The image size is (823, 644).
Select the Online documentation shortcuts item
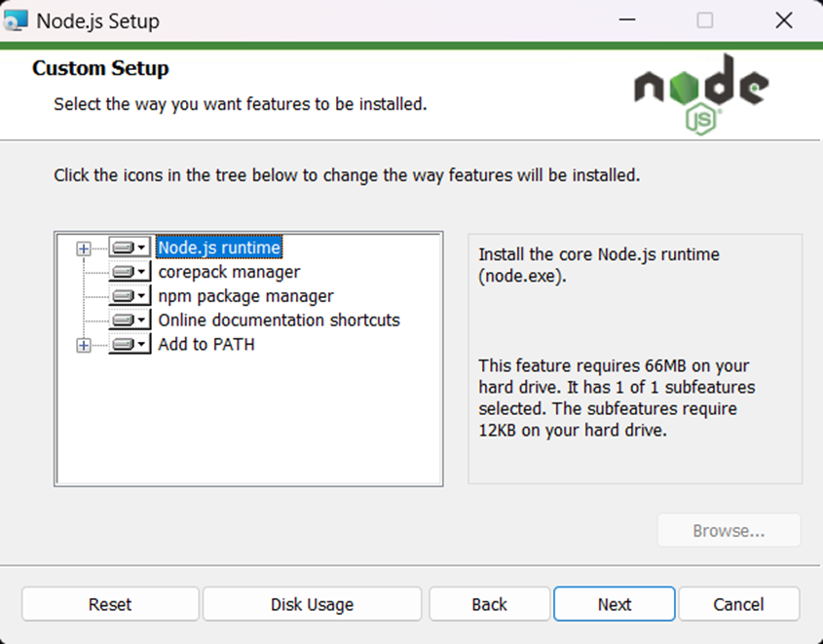coord(279,321)
